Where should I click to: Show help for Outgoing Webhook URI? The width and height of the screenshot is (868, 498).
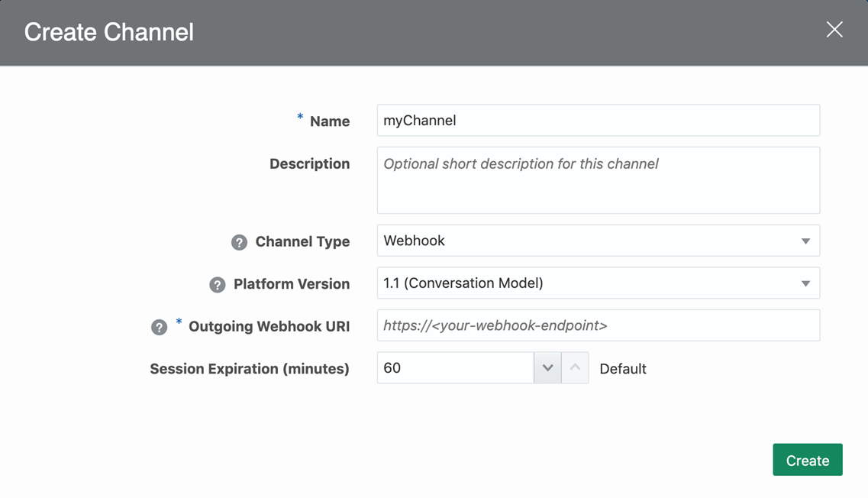point(159,327)
